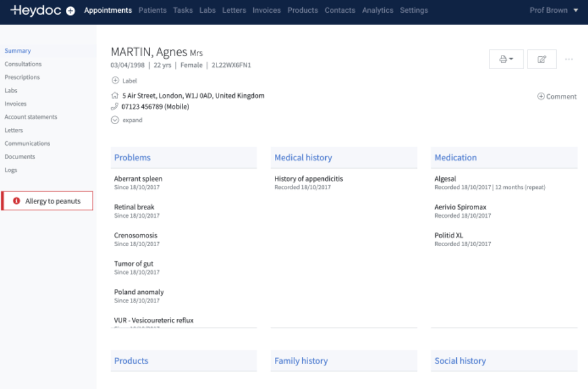588x389 pixels.
Task: Click the Medication section heading
Action: click(x=456, y=157)
